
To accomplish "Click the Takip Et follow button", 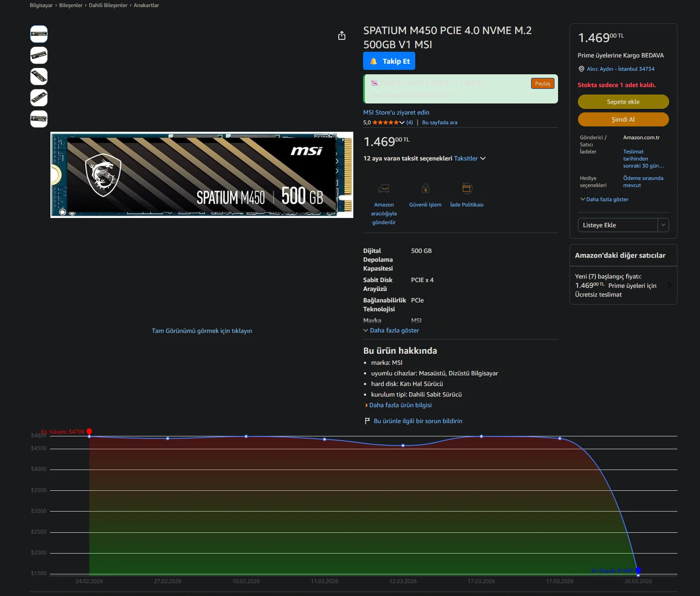I will 389,61.
